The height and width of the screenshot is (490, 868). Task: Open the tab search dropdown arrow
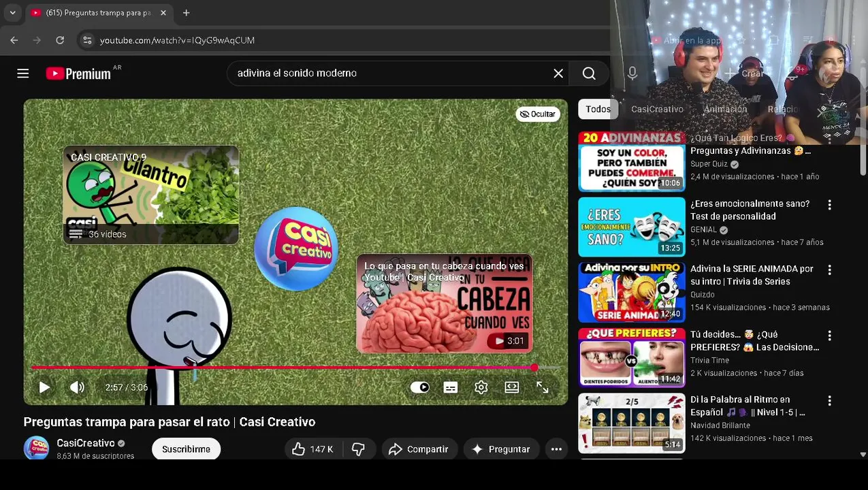click(12, 12)
